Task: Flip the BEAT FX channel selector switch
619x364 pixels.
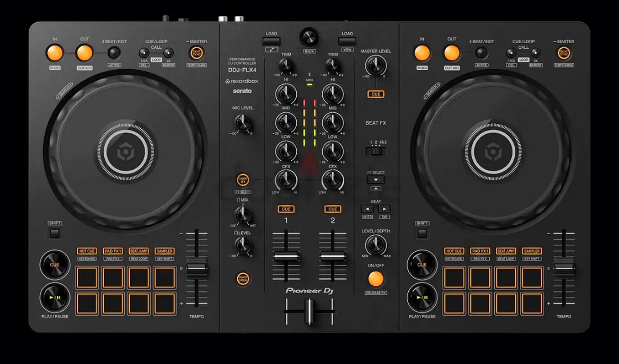Action: (376, 151)
